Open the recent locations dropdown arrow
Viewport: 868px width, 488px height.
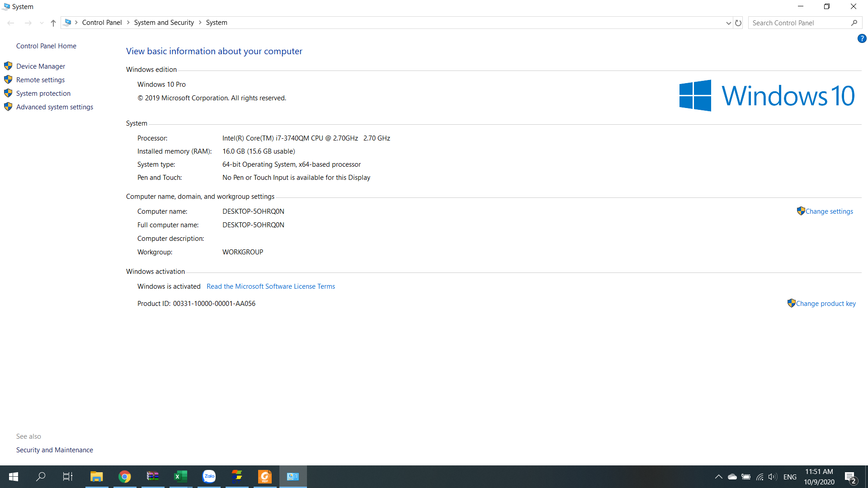click(x=42, y=23)
